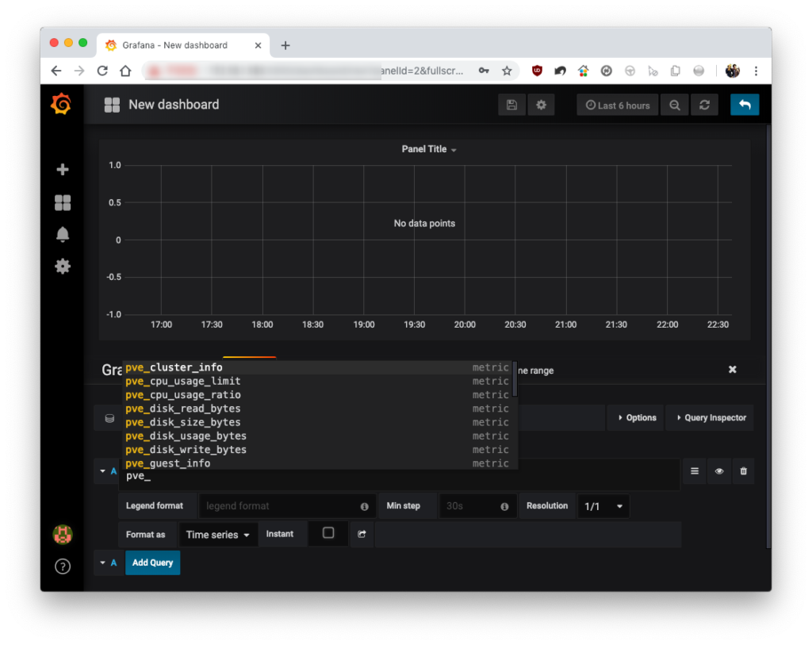Click the Min step 30s input field
Image resolution: width=812 pixels, height=645 pixels.
click(477, 506)
